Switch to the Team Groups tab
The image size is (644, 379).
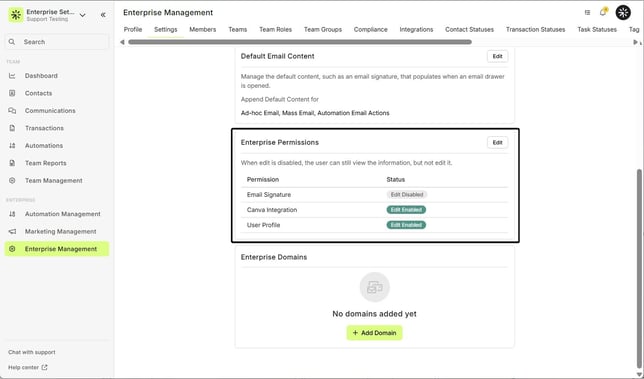tap(323, 30)
